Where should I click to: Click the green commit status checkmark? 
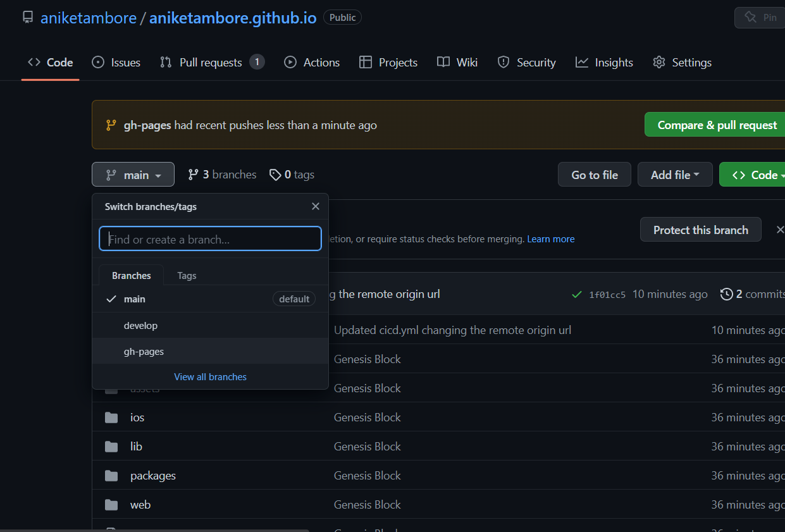(576, 294)
